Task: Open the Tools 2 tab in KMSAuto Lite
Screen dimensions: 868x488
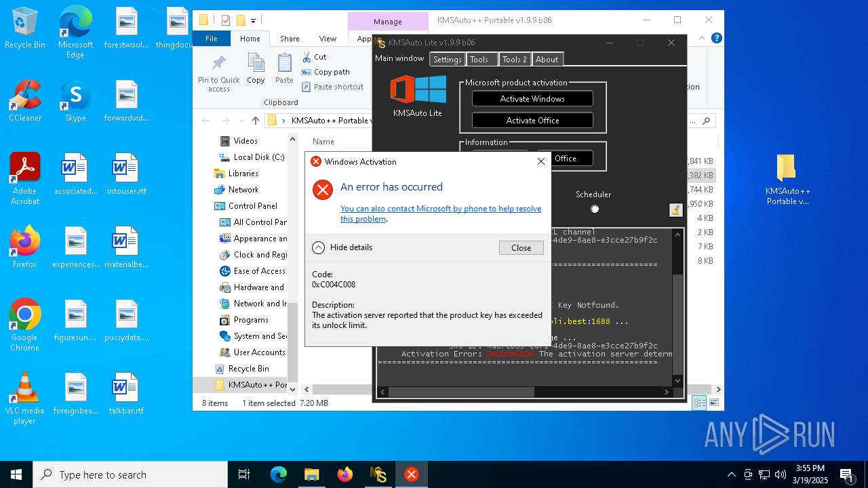Action: coord(515,60)
